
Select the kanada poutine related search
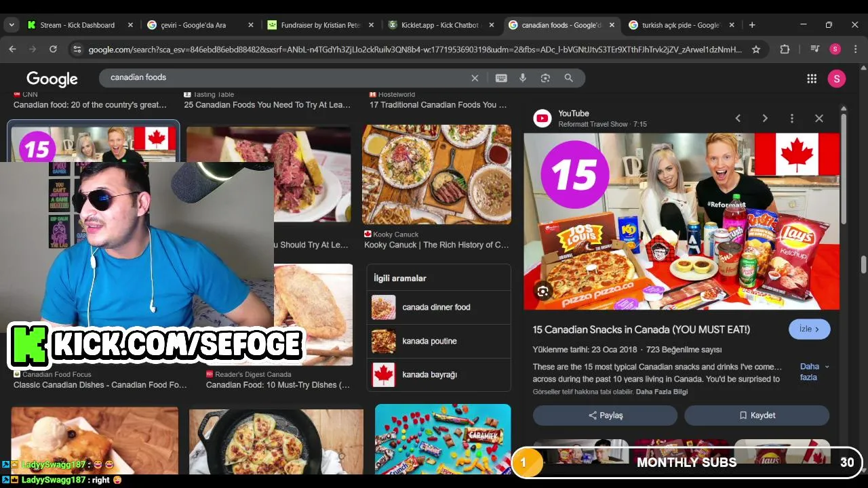pos(439,341)
